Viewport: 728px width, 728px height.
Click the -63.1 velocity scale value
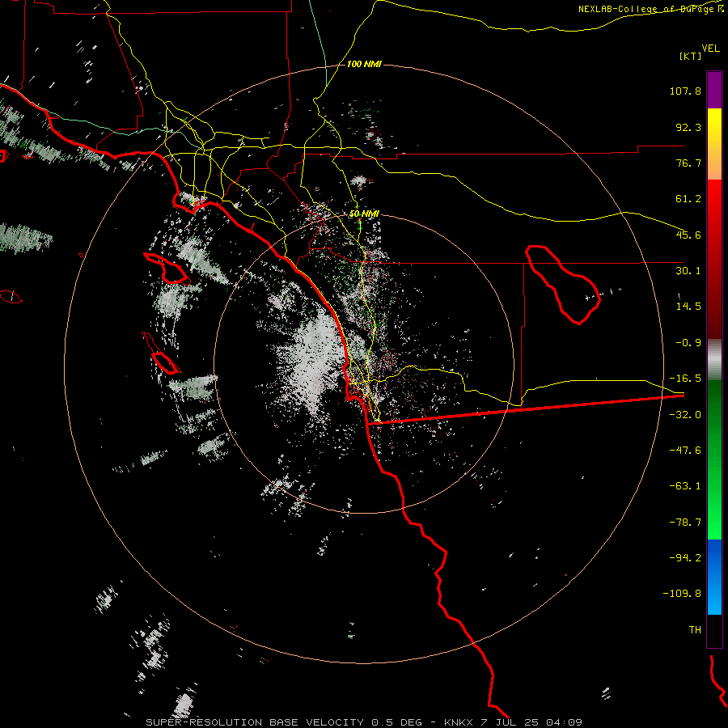[685, 486]
